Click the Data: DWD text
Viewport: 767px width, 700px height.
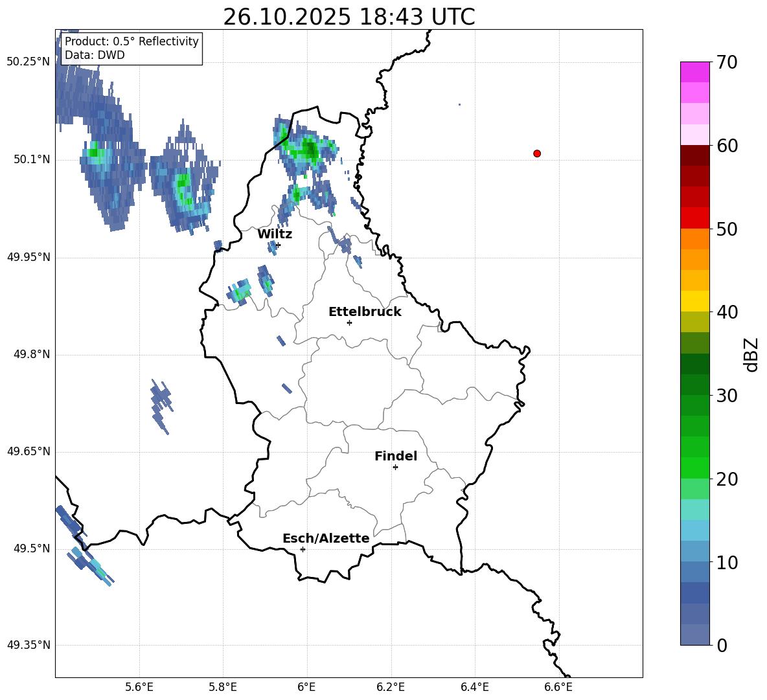click(x=95, y=55)
